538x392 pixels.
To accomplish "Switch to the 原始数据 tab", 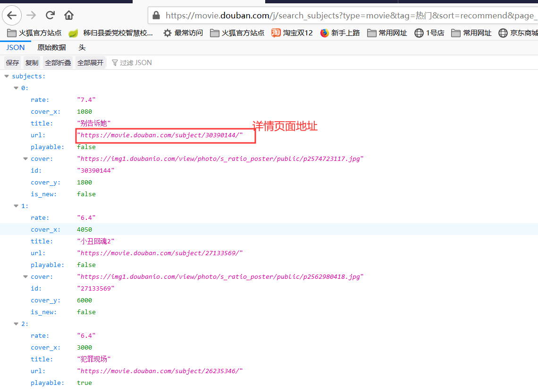I will 51,47.
